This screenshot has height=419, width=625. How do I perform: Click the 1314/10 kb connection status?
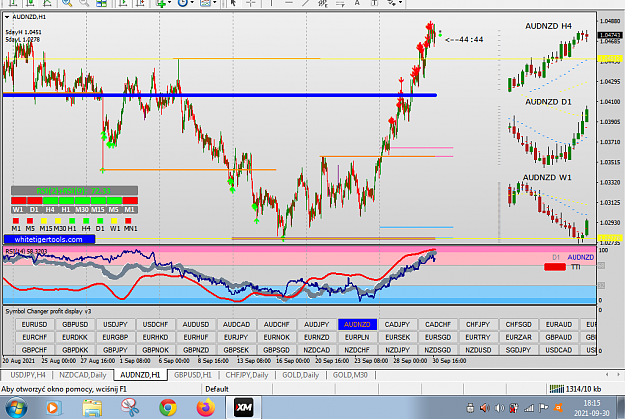click(575, 389)
